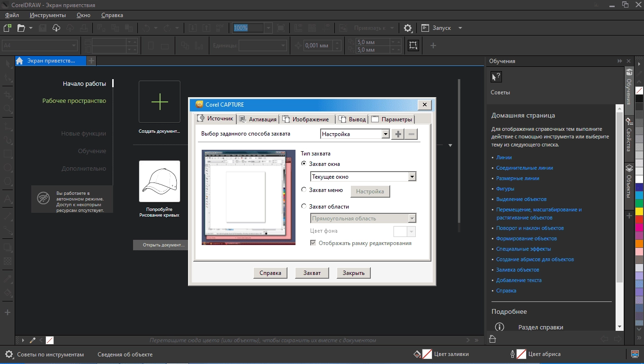Viewport: 644px width, 364px height.
Task: Click the Настройка button beside Захват меню
Action: [x=370, y=191]
